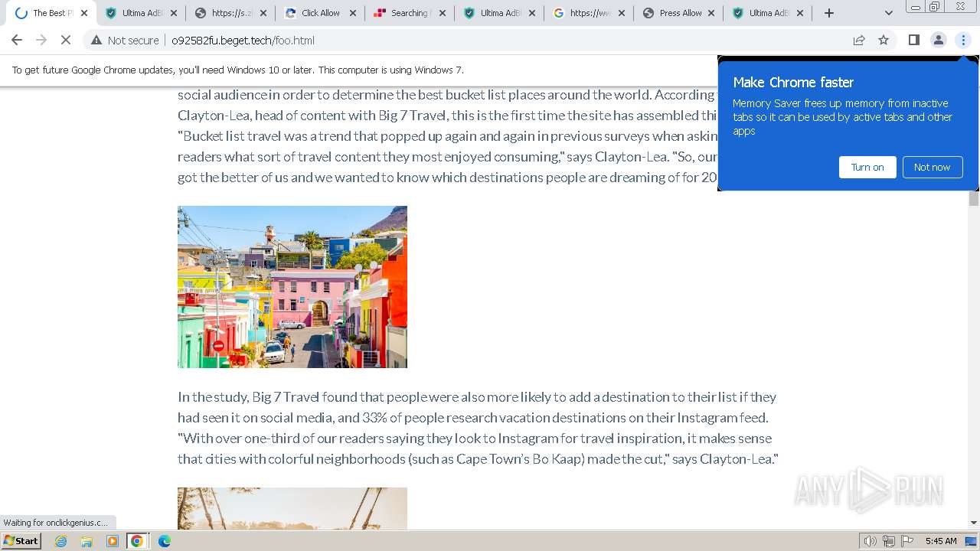This screenshot has height=551, width=980.
Task: Click the palm trees image
Action: click(x=292, y=508)
